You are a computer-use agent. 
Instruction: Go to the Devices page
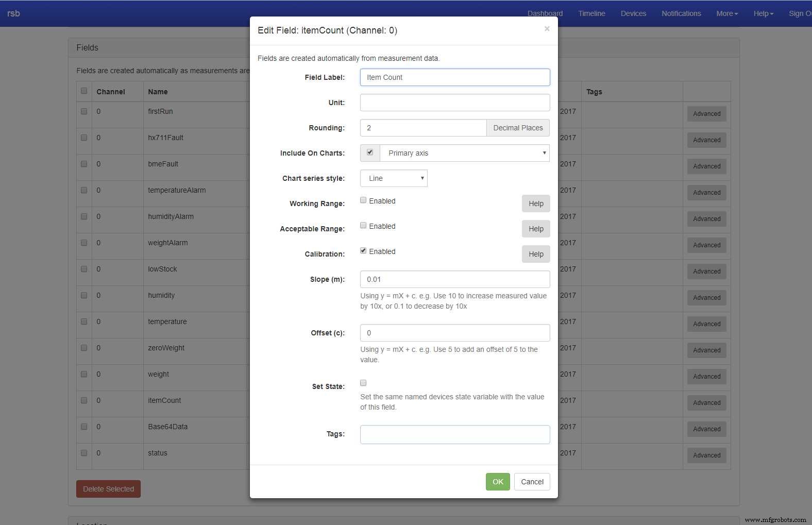click(633, 13)
